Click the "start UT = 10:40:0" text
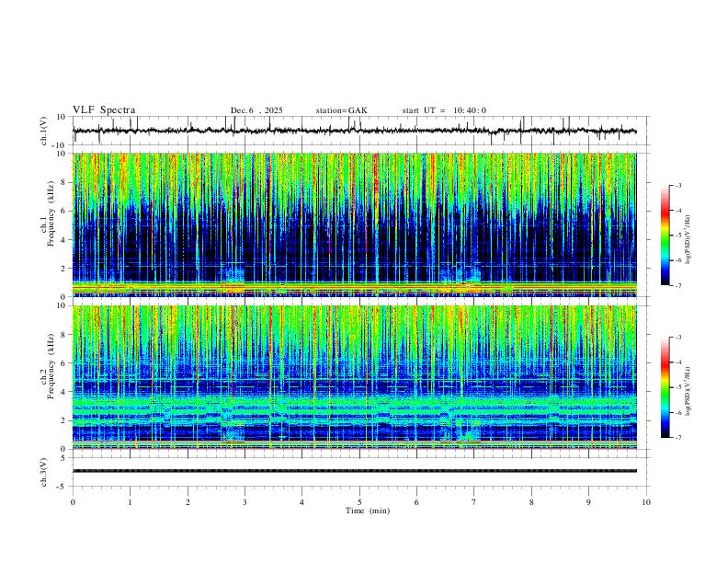Screen dimensions: 728x563 [444, 110]
